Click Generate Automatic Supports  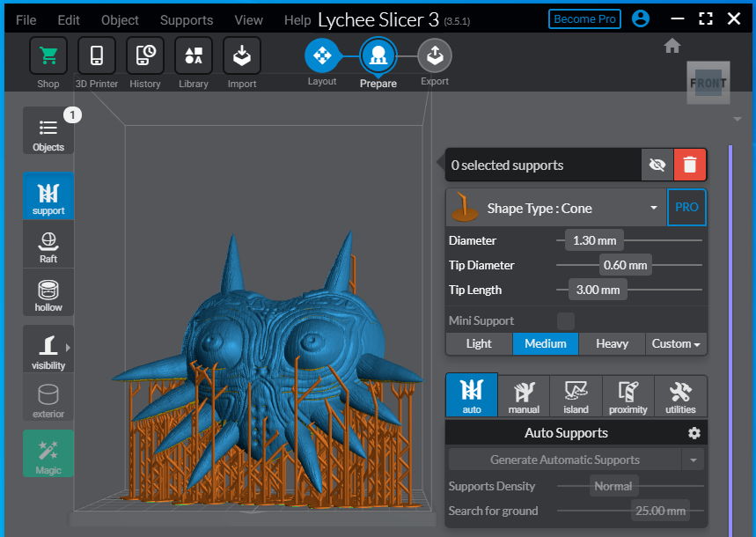565,460
